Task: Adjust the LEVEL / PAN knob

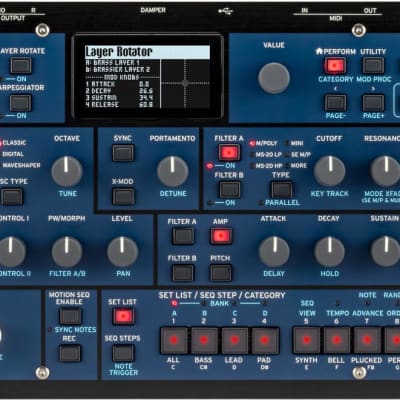Action: [122, 252]
